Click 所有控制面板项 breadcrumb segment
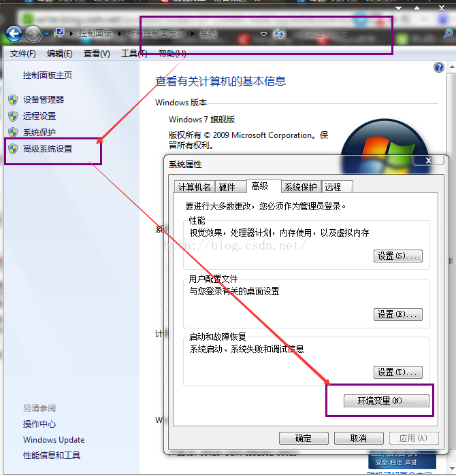This screenshot has height=476, width=456. [156, 33]
